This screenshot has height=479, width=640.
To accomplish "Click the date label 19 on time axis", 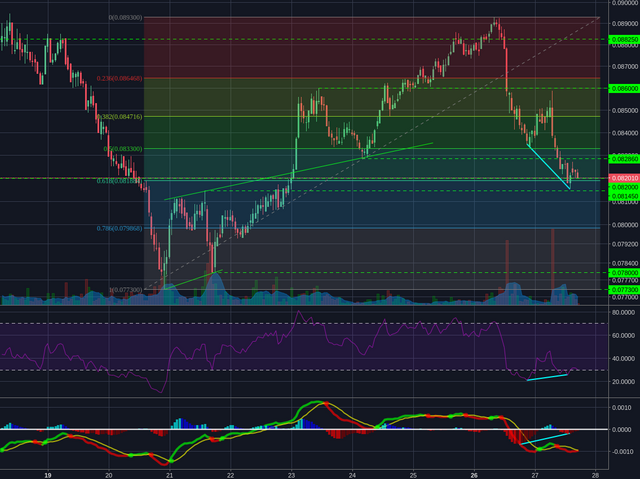I will coord(48,475).
